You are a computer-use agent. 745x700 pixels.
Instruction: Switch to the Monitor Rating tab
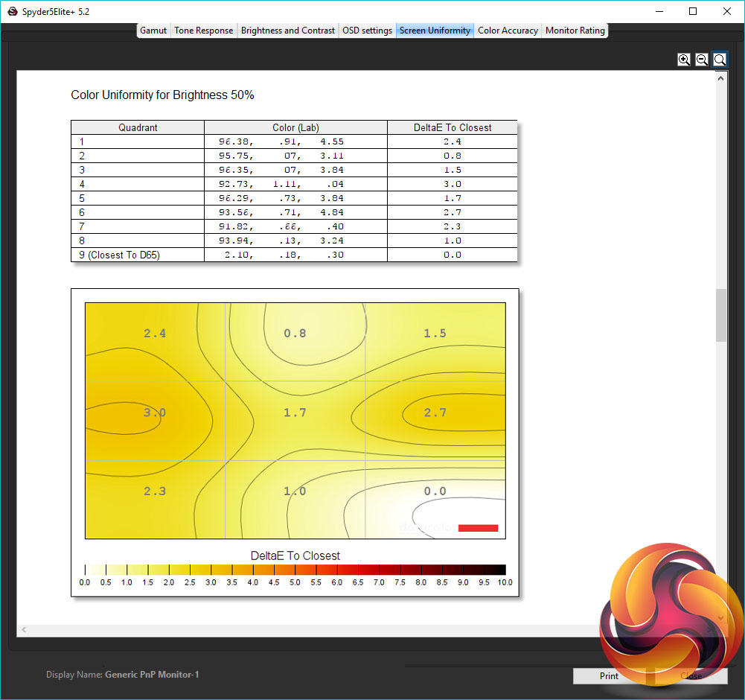575,31
